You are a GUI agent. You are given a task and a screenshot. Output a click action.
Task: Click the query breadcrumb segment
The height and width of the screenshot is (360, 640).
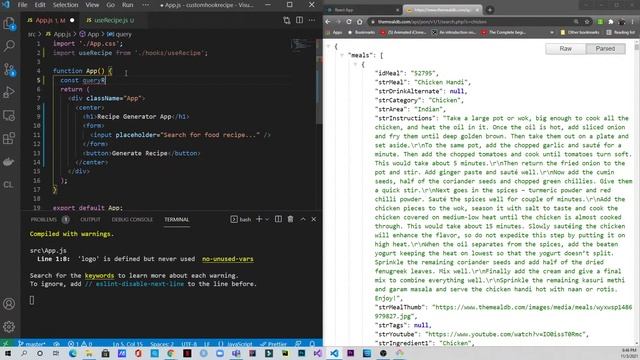tap(124, 34)
